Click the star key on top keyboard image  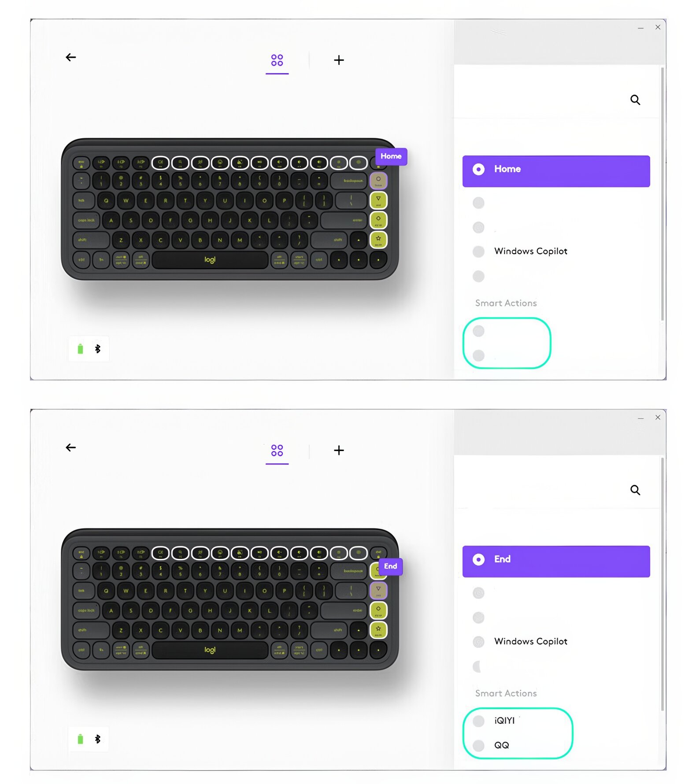378,240
